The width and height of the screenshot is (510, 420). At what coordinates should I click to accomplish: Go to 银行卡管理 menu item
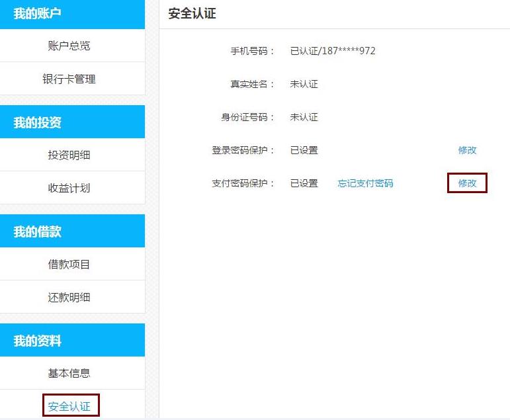coord(69,79)
